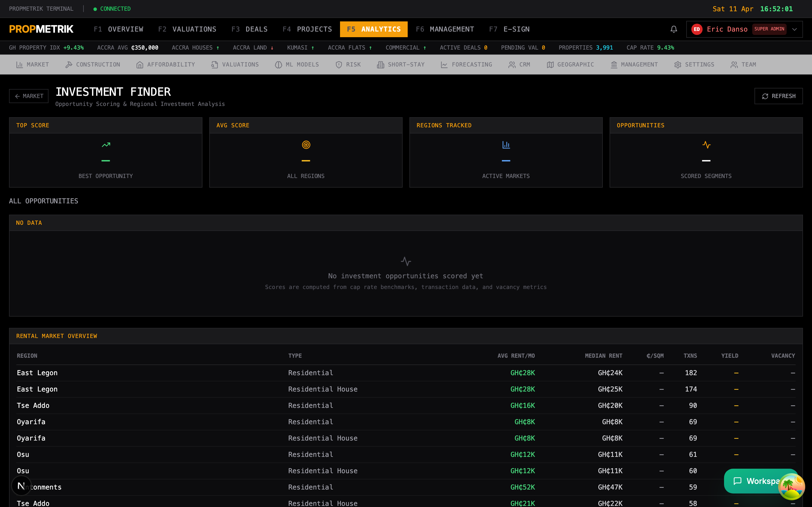The height and width of the screenshot is (507, 812).
Task: Click the Settings gear icon
Action: pos(678,65)
